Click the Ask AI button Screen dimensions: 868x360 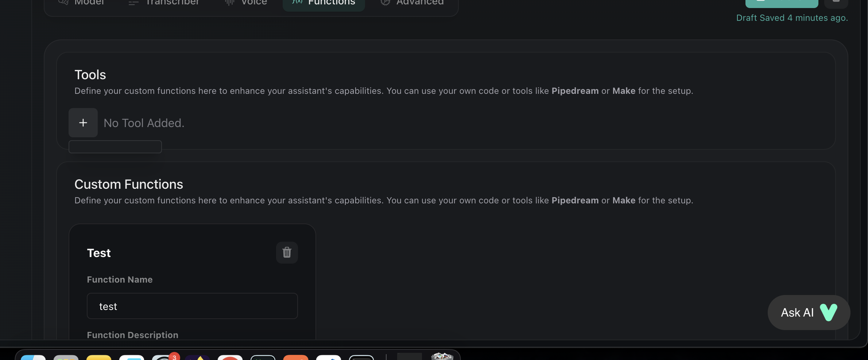808,312
